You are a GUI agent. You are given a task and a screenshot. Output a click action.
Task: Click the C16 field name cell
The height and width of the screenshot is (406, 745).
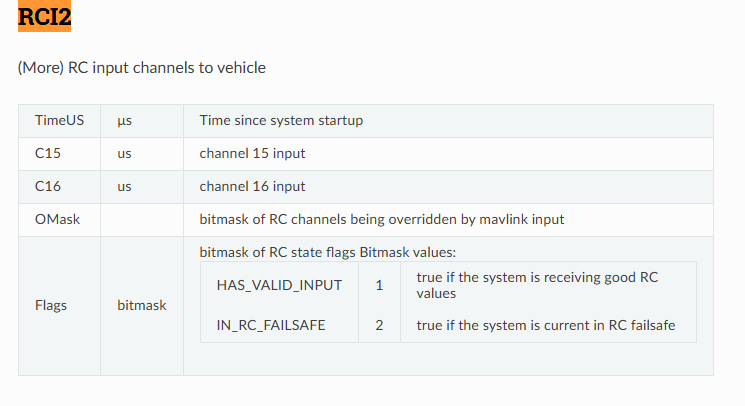click(x=59, y=187)
